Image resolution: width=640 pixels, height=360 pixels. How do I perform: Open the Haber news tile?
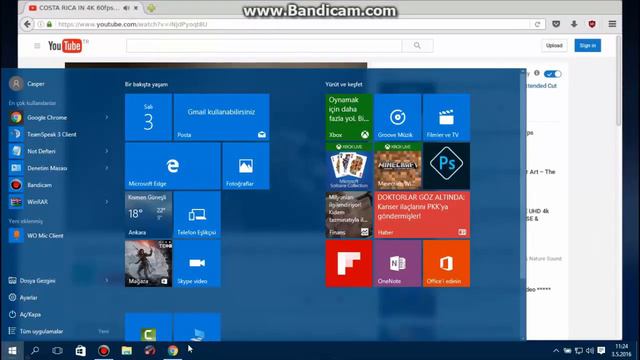coord(422,215)
